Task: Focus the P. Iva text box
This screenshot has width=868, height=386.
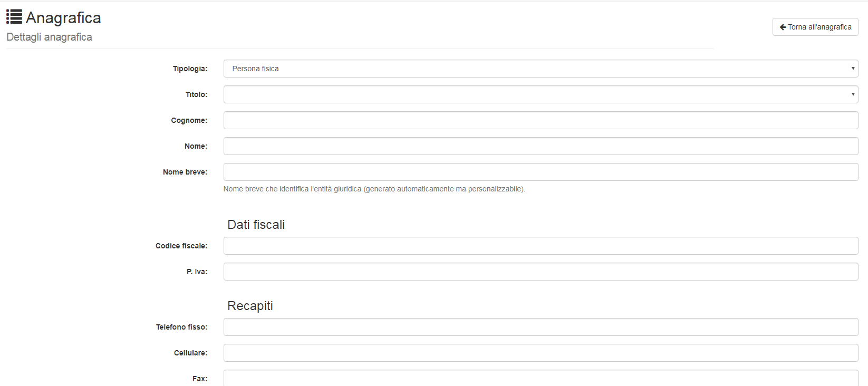Action: [x=541, y=272]
